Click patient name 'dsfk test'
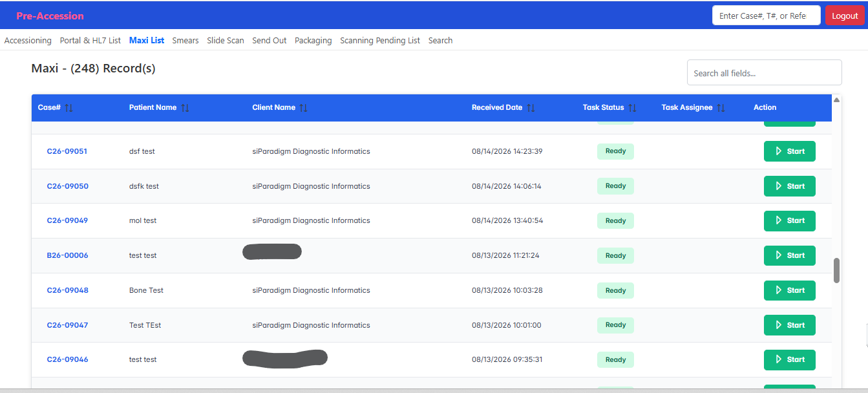Viewport: 868px width, 393px height. coord(143,186)
